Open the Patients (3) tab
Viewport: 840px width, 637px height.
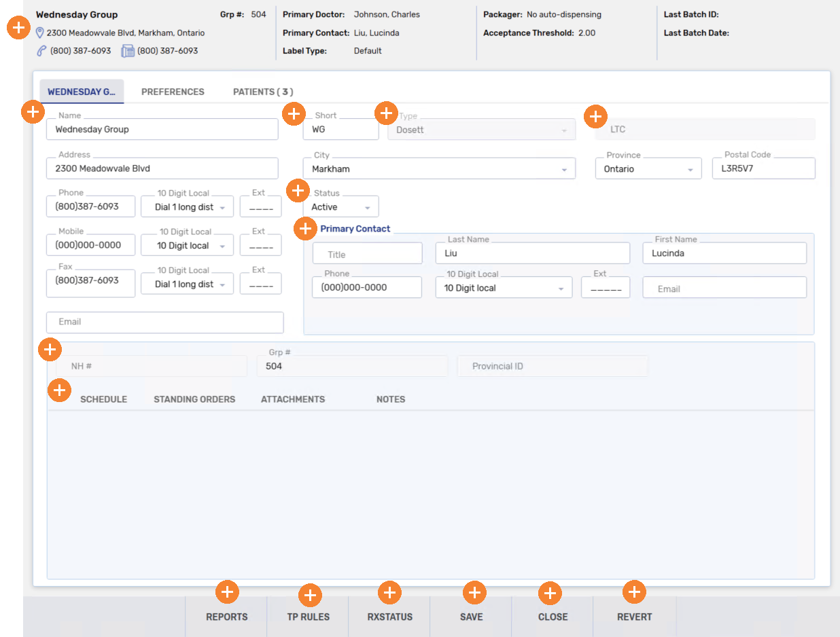(263, 92)
